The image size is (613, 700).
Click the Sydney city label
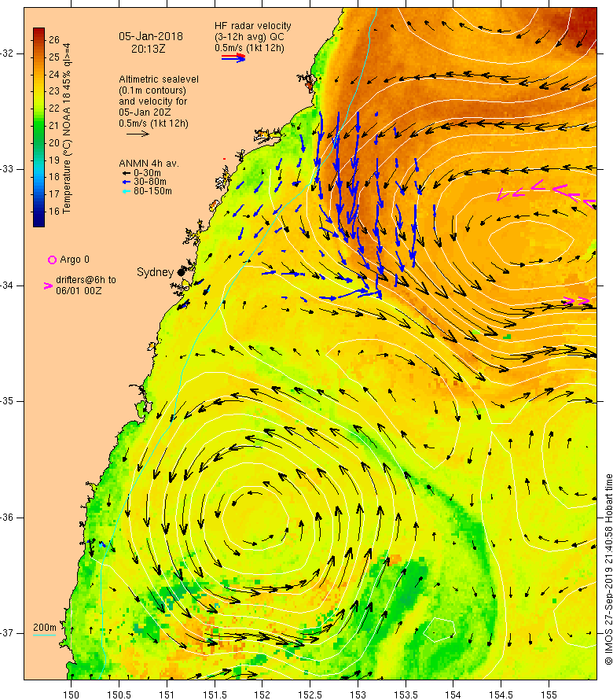click(155, 272)
